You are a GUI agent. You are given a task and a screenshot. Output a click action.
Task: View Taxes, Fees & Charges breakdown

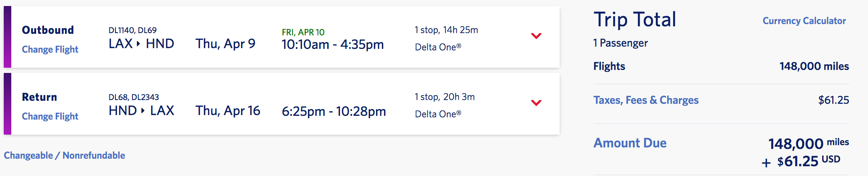[646, 100]
